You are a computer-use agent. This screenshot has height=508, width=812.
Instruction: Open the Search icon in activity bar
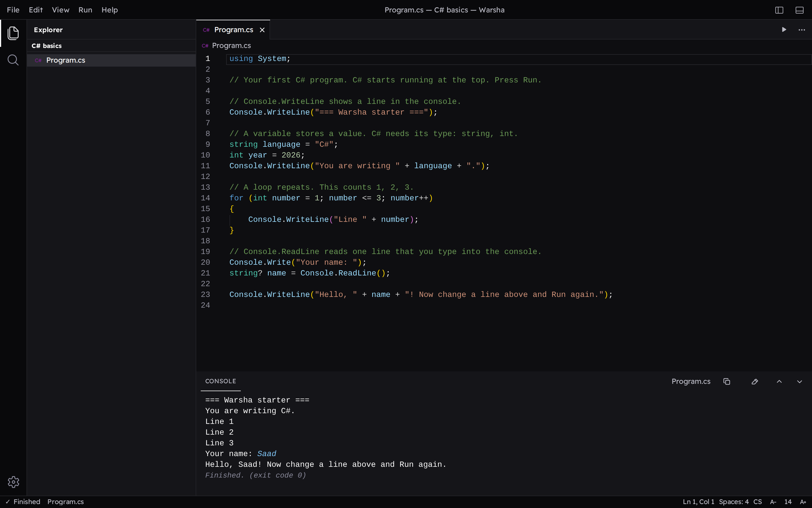13,60
